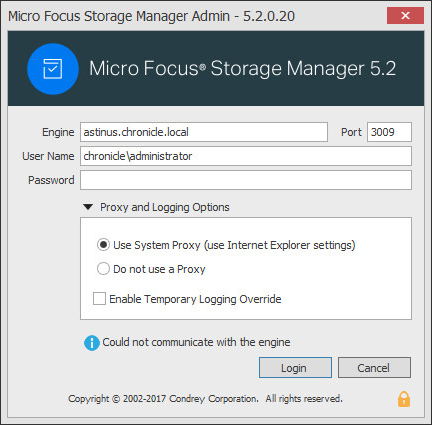Click the Engine field label
The image size is (432, 425).
58,132
